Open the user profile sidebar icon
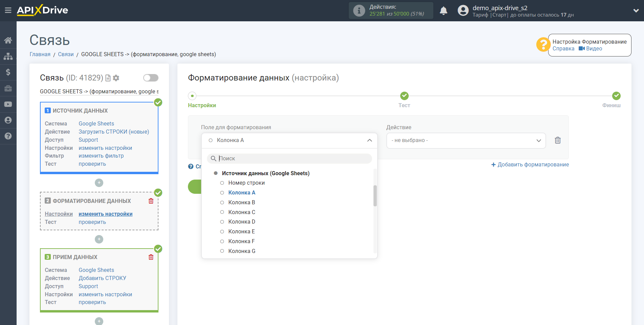The image size is (644, 325). pyautogui.click(x=8, y=120)
